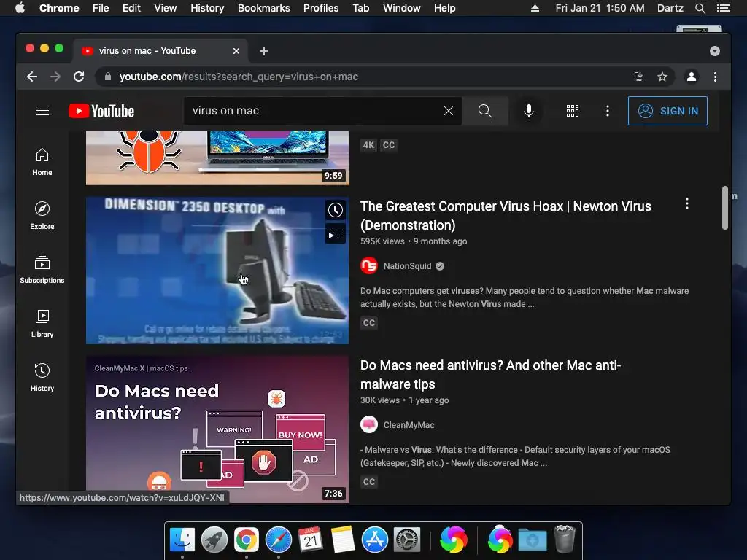747x560 pixels.
Task: Open Calendar from the Dock
Action: click(311, 540)
